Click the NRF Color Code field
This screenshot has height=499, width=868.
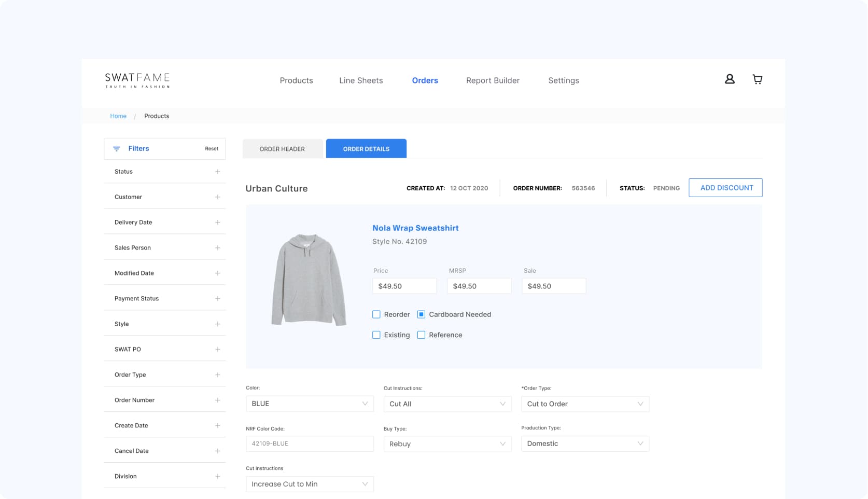310,443
